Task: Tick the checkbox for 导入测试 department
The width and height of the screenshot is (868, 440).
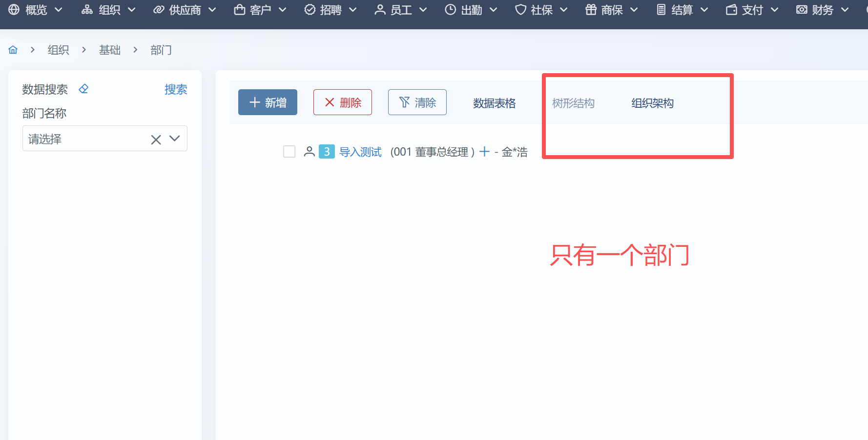Action: coord(289,152)
